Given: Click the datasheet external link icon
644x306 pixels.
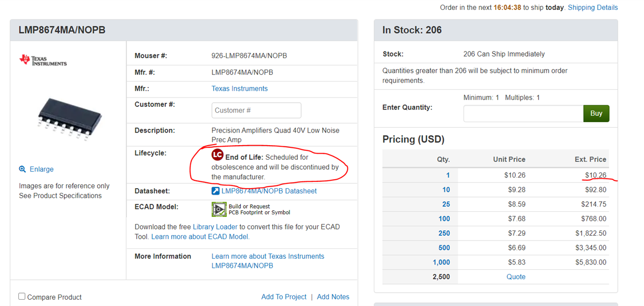Looking at the screenshot, I should [x=215, y=191].
